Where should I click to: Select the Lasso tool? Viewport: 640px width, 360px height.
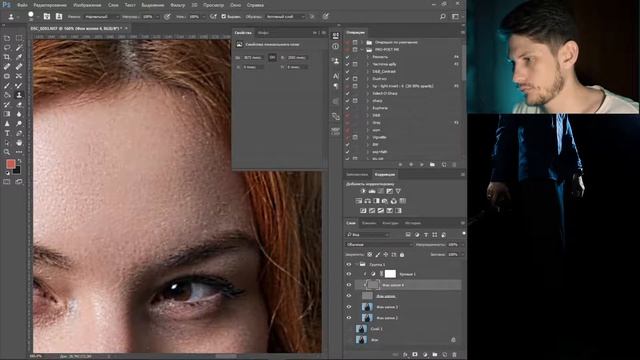[7, 47]
